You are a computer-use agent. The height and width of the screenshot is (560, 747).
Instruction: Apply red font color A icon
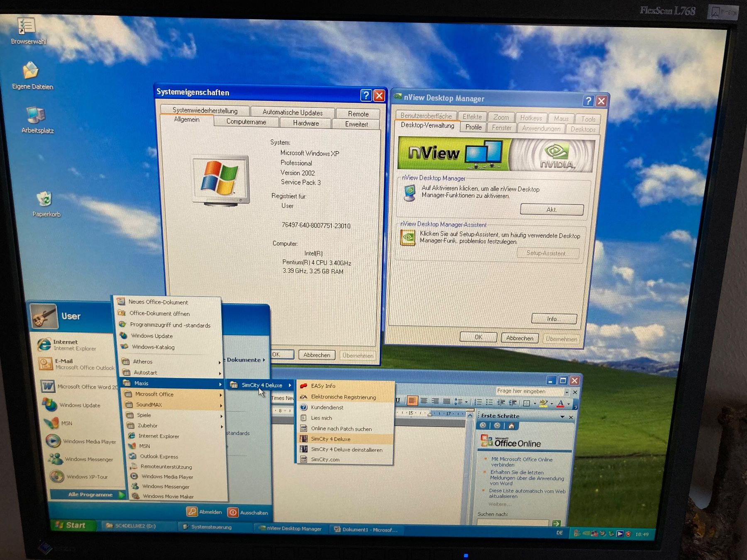(x=560, y=403)
